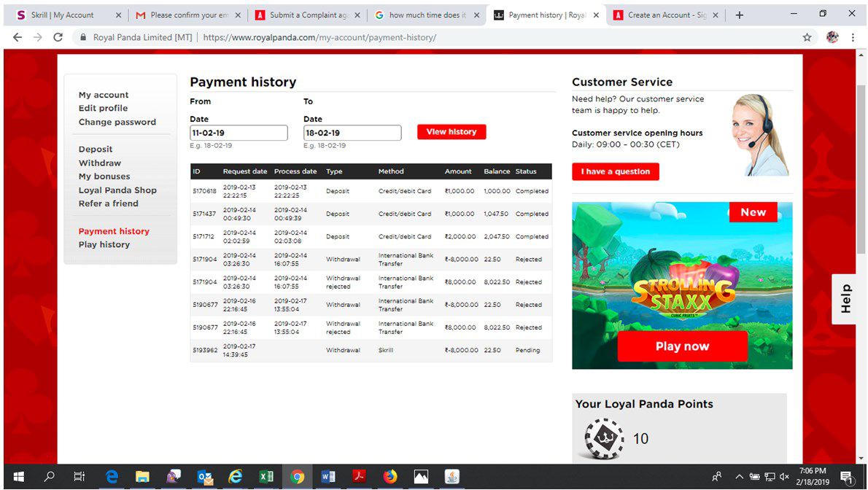
Task: Click the From date input field
Action: [x=239, y=133]
